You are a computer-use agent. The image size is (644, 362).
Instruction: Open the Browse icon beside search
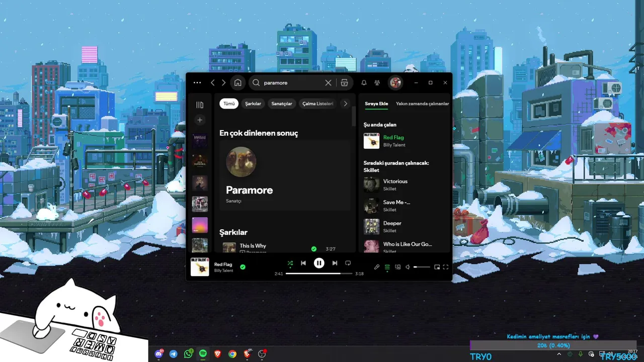click(344, 83)
